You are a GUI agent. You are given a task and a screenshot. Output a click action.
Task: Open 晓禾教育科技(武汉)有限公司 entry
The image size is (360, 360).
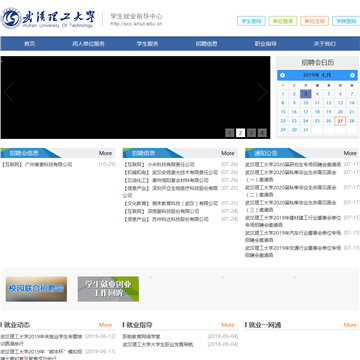coord(170,203)
